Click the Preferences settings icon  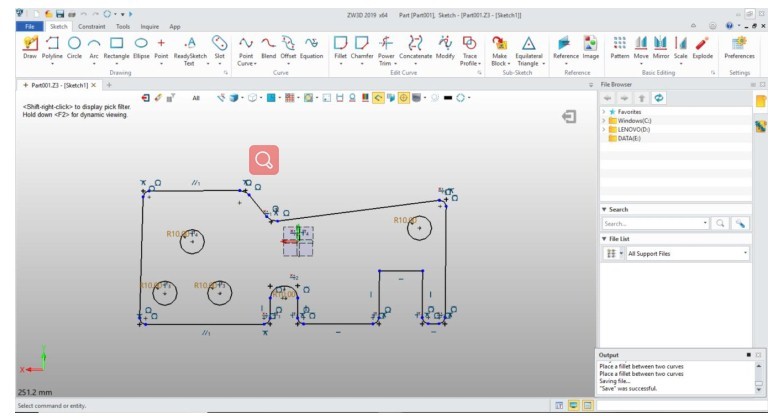[x=739, y=44]
